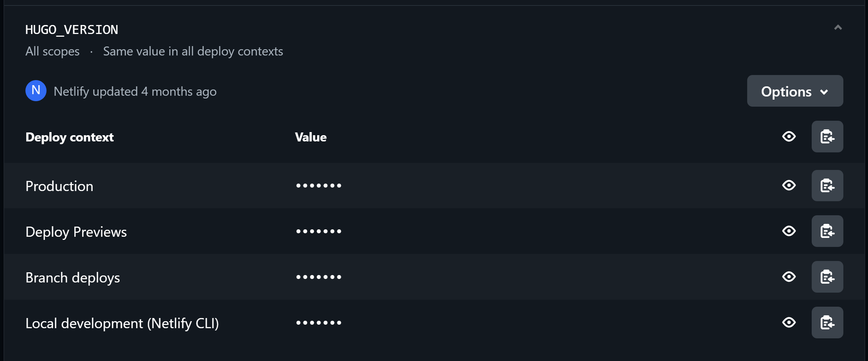Click the Local development (Netlify CLI) label
The image size is (868, 361).
point(122,323)
